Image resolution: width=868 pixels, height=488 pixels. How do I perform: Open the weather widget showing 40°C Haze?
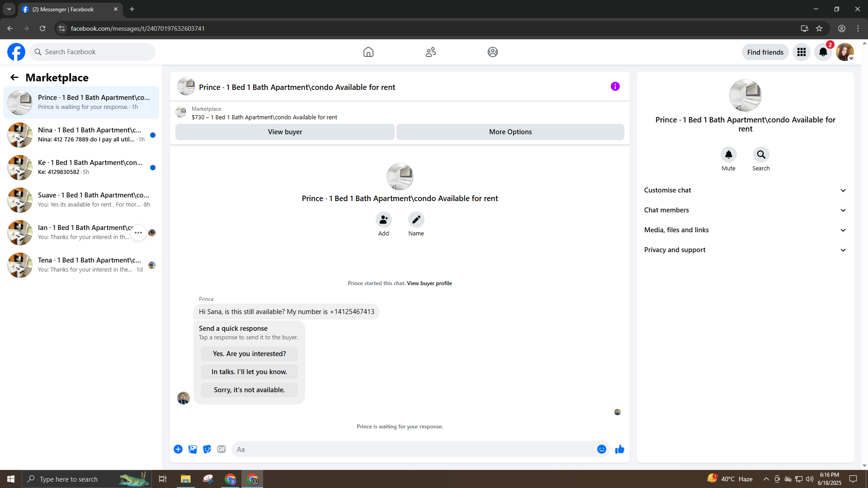pos(730,479)
